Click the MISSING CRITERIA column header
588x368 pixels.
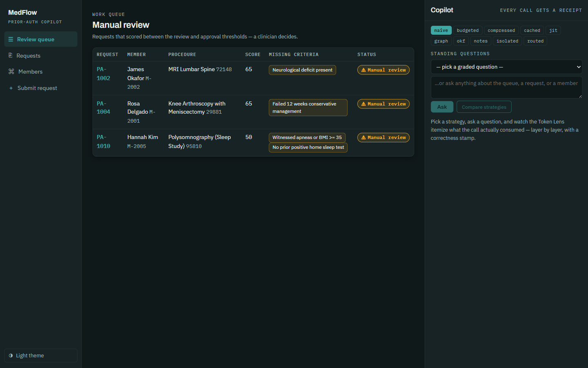click(x=294, y=54)
